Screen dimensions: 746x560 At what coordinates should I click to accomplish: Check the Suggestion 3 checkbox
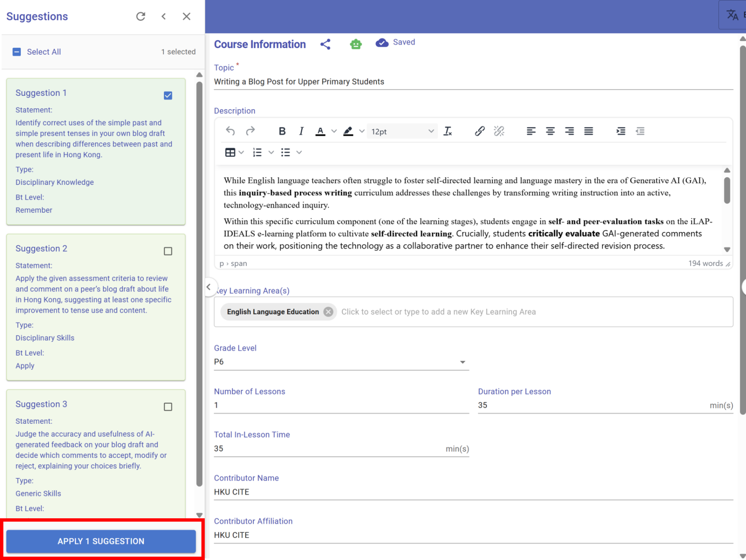[168, 407]
